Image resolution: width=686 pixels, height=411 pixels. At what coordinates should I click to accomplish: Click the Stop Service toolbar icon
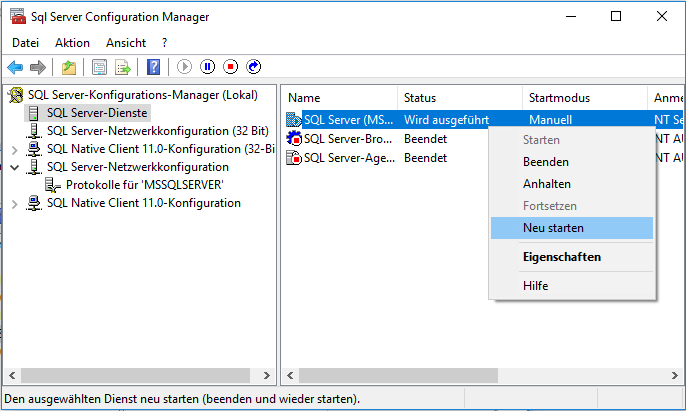231,67
